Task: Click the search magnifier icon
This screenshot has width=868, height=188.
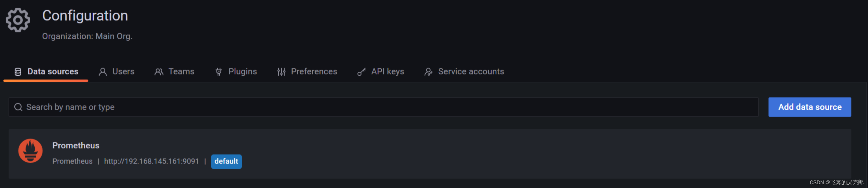Action: 18,107
